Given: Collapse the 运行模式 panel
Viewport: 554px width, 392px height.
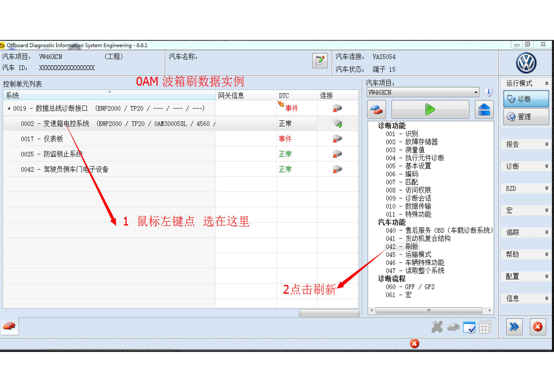Looking at the screenshot, I should click(x=546, y=83).
